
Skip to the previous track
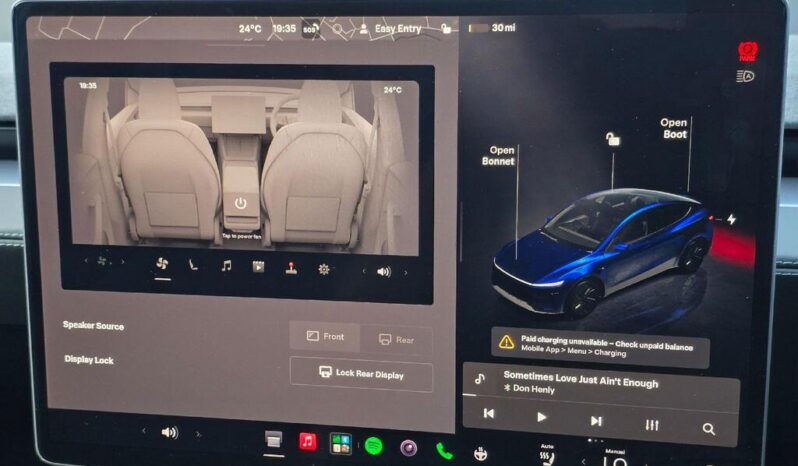click(489, 413)
